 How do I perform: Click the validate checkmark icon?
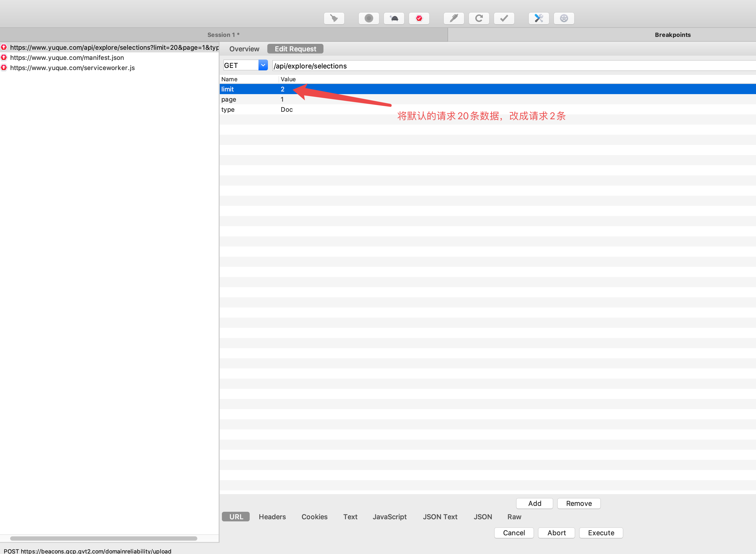[x=504, y=18]
